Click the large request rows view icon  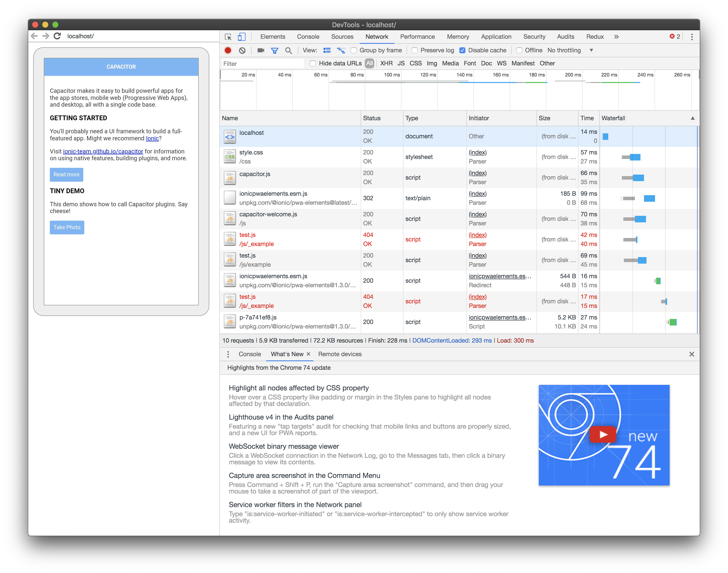point(327,50)
